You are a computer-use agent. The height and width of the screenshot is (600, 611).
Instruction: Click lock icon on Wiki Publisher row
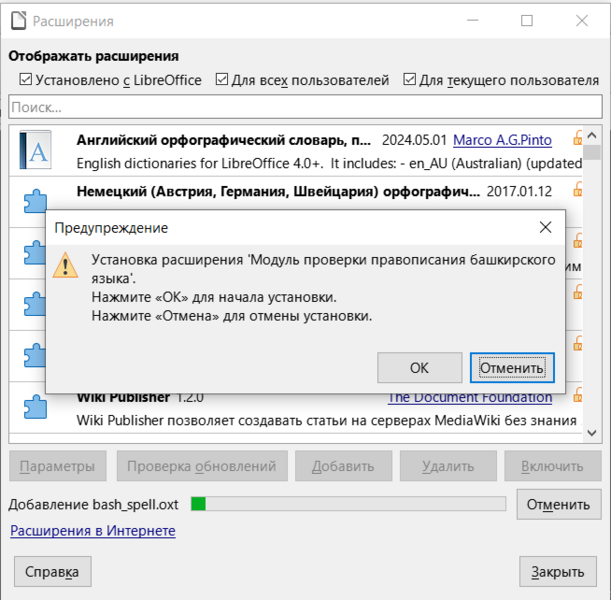click(577, 395)
